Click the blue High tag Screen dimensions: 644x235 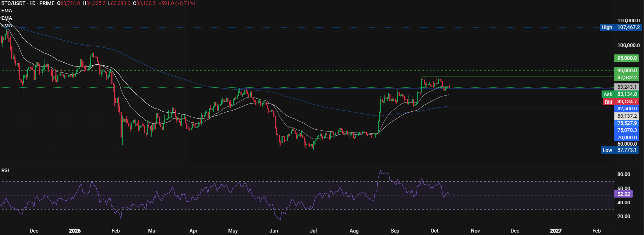[x=607, y=27]
